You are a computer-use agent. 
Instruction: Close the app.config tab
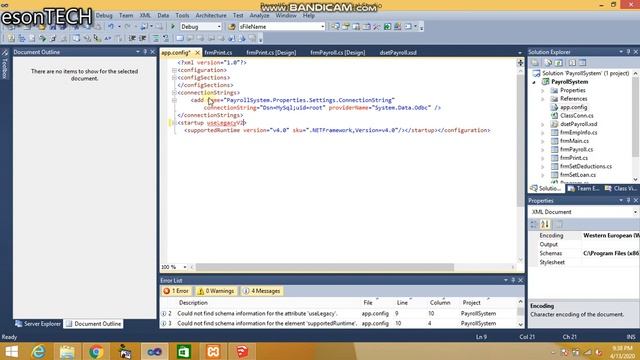[x=197, y=53]
